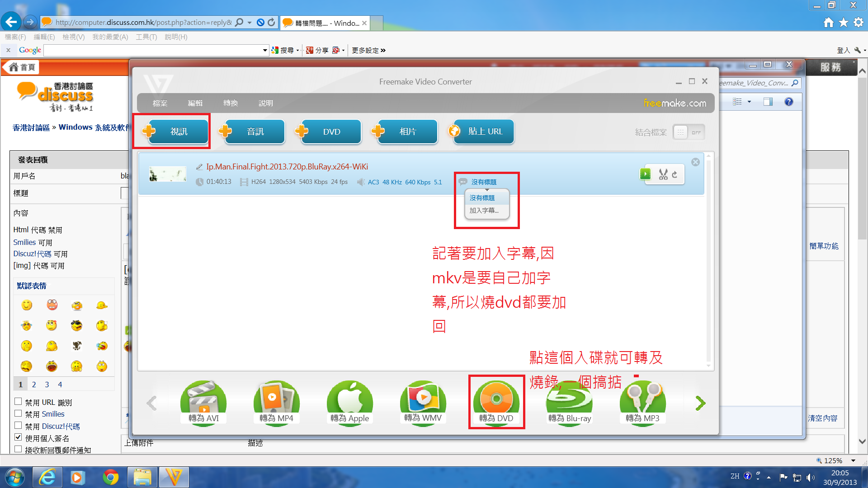The image size is (868, 488).
Task: Add audio with the 音訊 button
Action: click(255, 131)
